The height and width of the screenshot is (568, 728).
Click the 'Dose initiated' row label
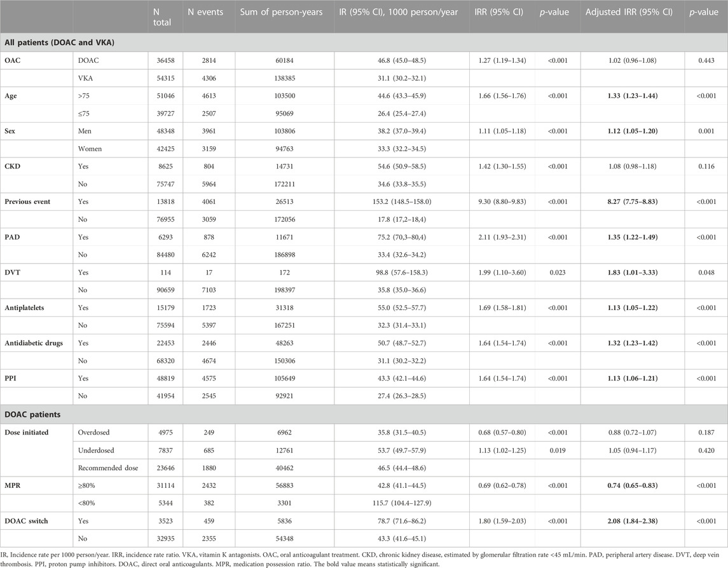(27, 432)
